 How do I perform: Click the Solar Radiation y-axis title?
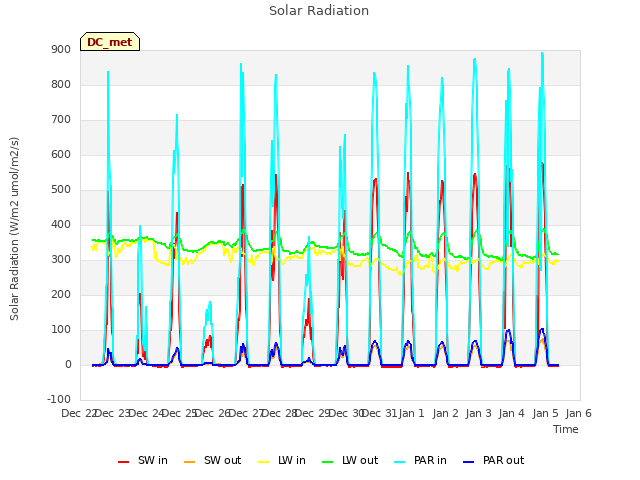[14, 229]
